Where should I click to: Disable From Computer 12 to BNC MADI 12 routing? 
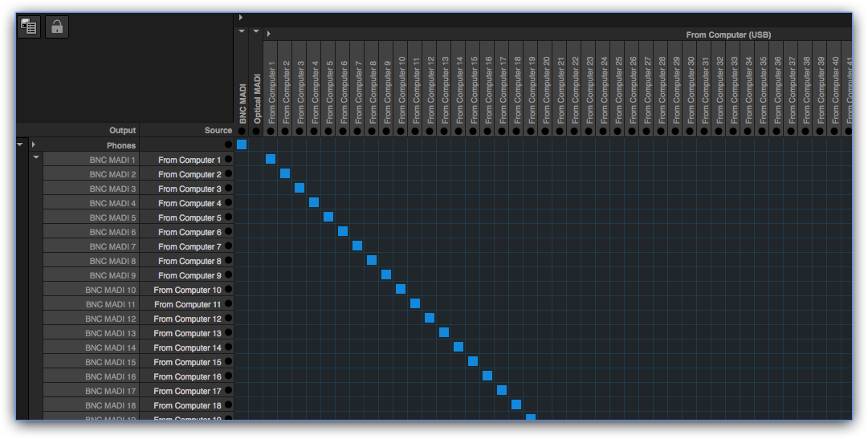pos(430,318)
